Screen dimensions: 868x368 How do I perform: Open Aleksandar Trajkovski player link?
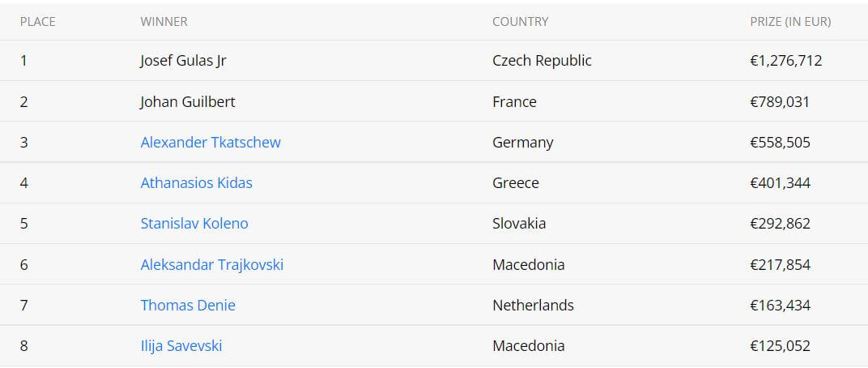(x=212, y=264)
